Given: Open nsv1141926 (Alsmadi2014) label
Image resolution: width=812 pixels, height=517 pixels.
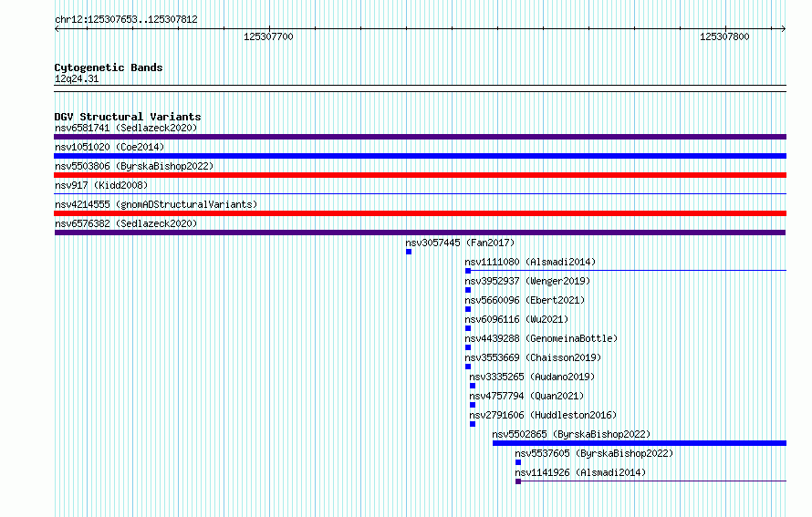Looking at the screenshot, I should (x=580, y=472).
